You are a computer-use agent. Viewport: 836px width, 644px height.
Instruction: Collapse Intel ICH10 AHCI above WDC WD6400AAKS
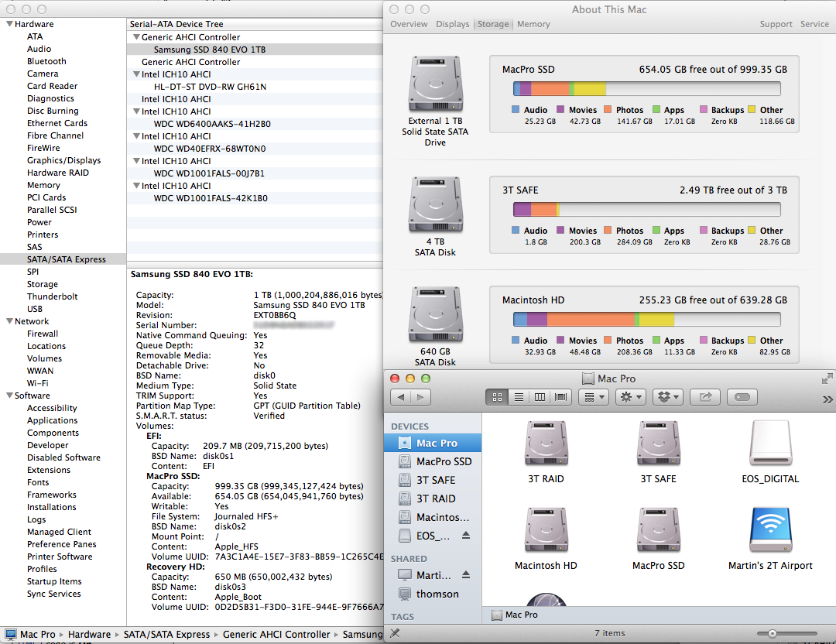click(136, 111)
